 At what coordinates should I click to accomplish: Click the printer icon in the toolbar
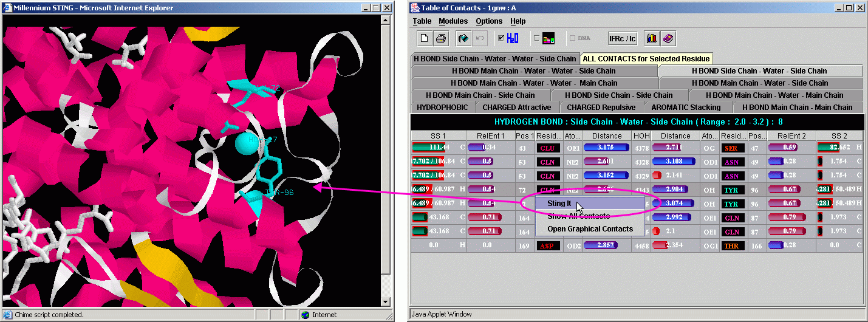pos(441,38)
